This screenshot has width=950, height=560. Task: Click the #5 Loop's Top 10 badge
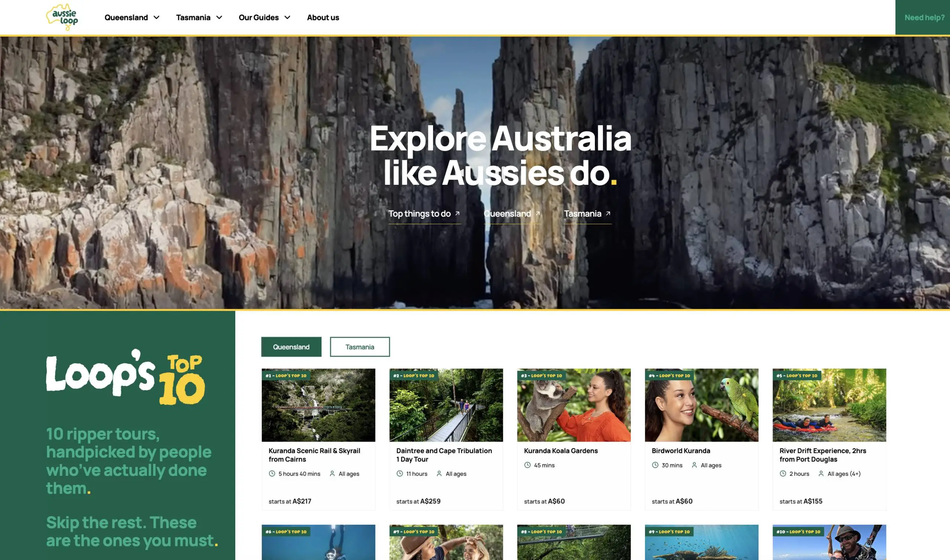pos(797,376)
